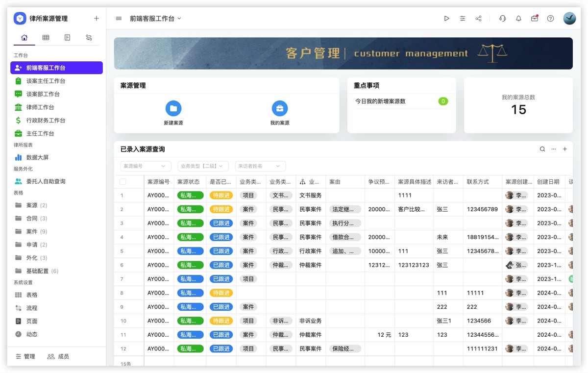Open the notifications bell icon

coord(518,19)
